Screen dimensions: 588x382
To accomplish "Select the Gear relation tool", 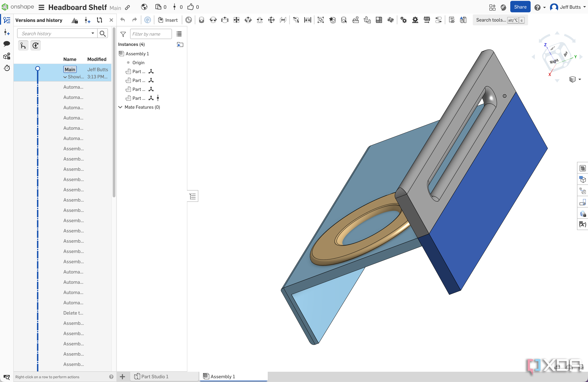I will click(404, 20).
